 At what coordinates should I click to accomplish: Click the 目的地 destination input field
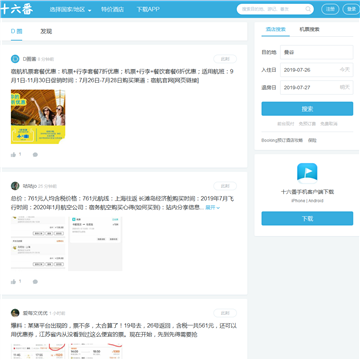(317, 52)
